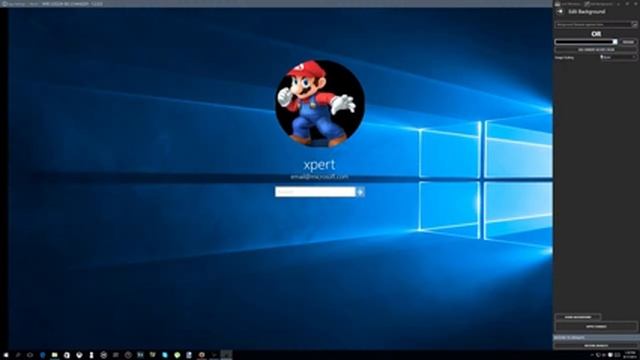Click the white handle on the color bar

pyautogui.click(x=615, y=42)
